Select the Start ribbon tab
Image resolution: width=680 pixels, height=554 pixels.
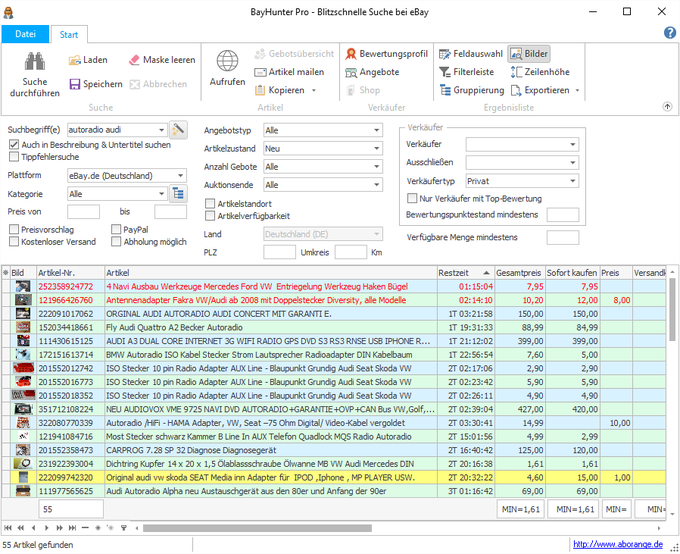[x=69, y=35]
